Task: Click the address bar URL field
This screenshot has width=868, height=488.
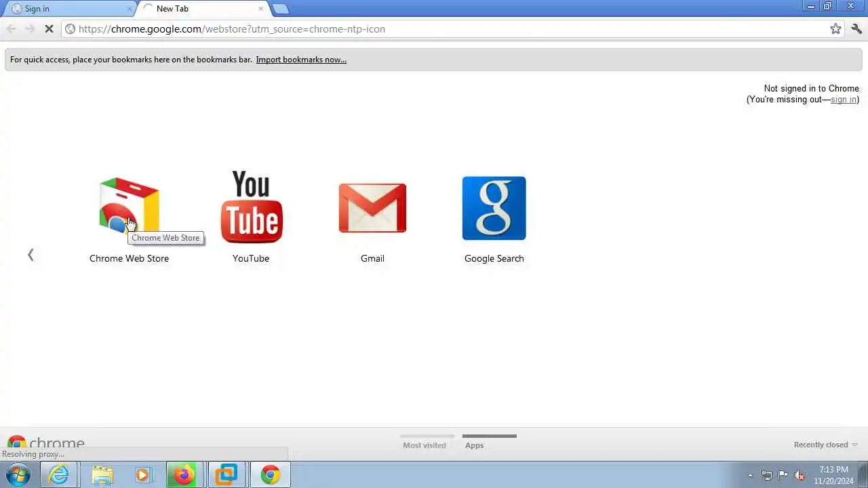Action: pyautogui.click(x=451, y=29)
